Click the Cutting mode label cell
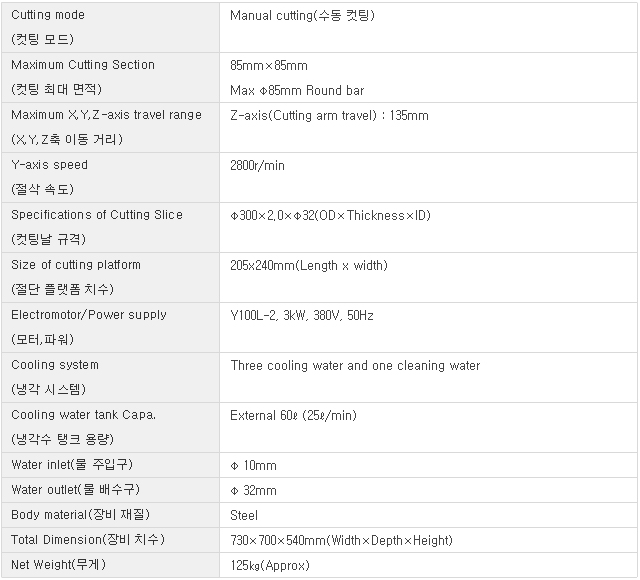The height and width of the screenshot is (580, 640). tap(110, 27)
